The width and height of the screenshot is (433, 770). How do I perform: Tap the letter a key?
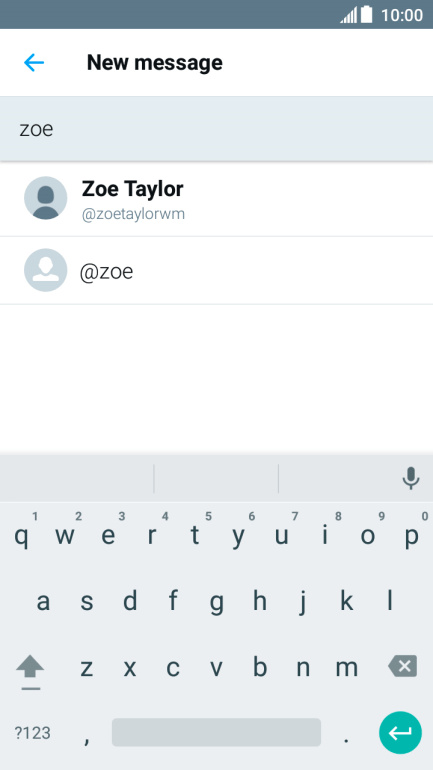click(43, 601)
